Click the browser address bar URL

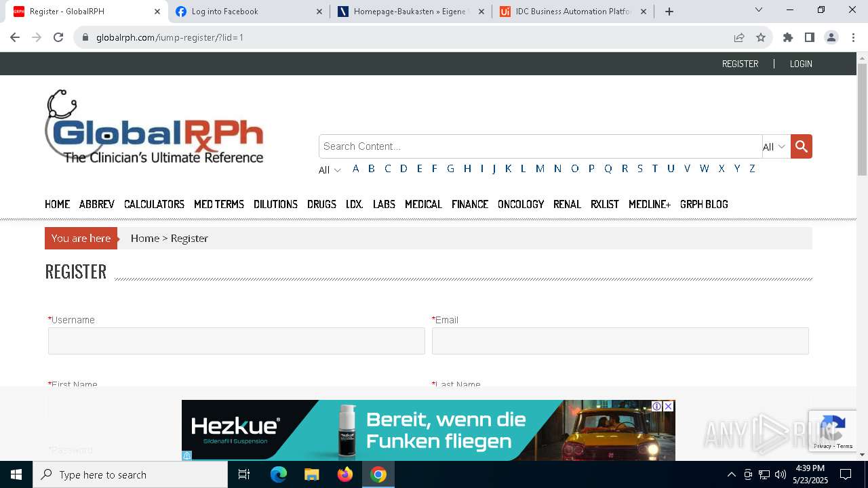coord(170,37)
